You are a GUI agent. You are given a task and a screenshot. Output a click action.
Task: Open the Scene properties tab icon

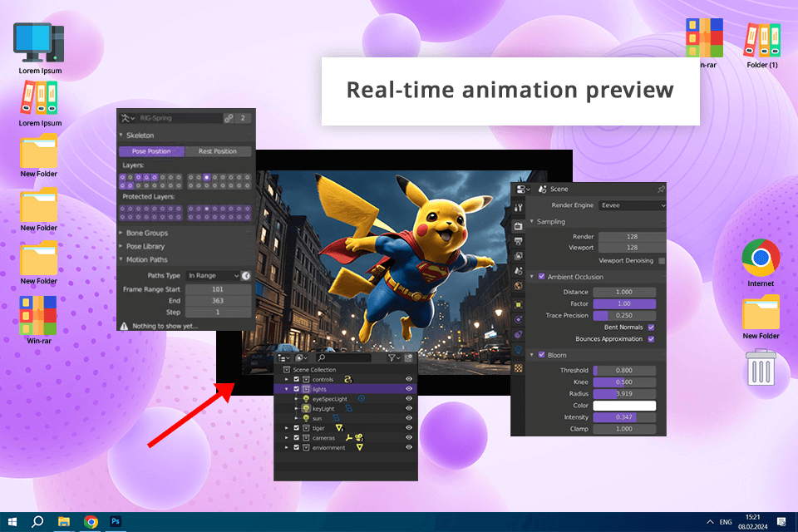point(518,271)
